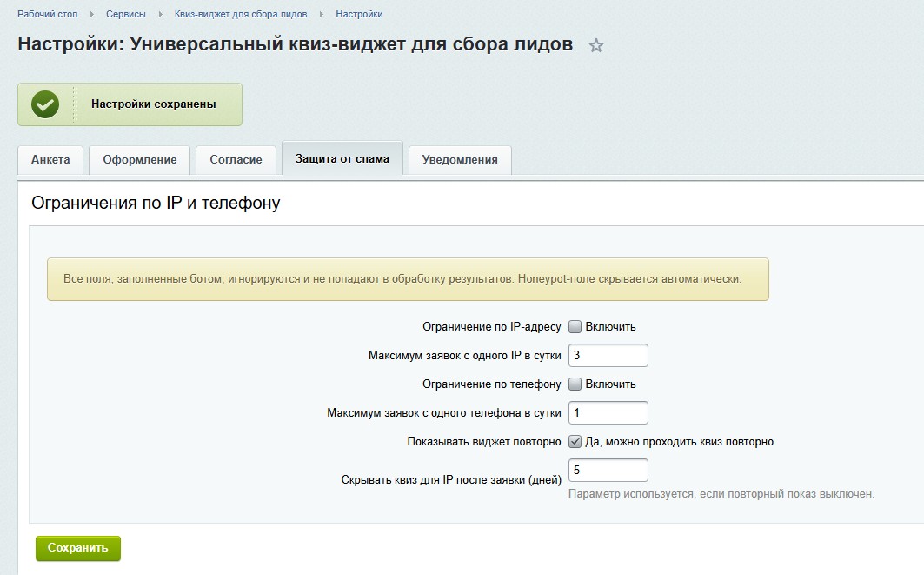Switch to the Оформление tab

click(140, 160)
